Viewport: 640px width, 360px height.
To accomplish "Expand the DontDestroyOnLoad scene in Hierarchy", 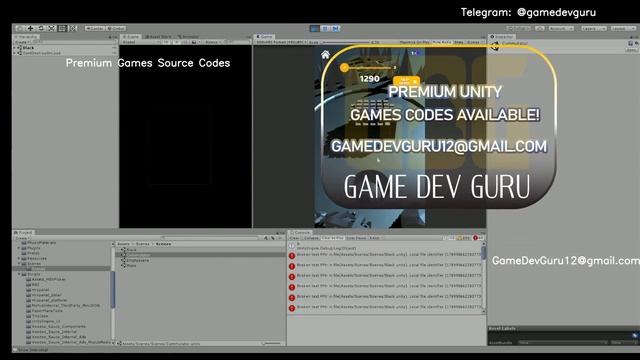I will pyautogui.click(x=15, y=53).
